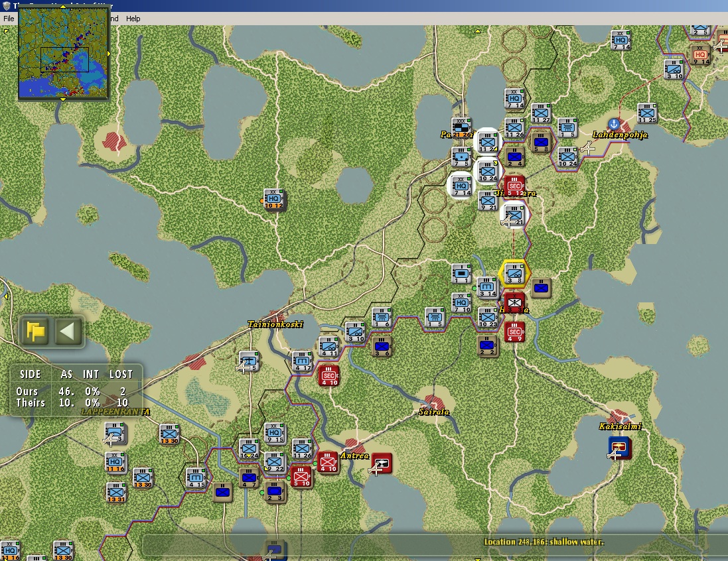Click the yellow flags button
Image resolution: width=728 pixels, height=561 pixels.
pyautogui.click(x=36, y=332)
